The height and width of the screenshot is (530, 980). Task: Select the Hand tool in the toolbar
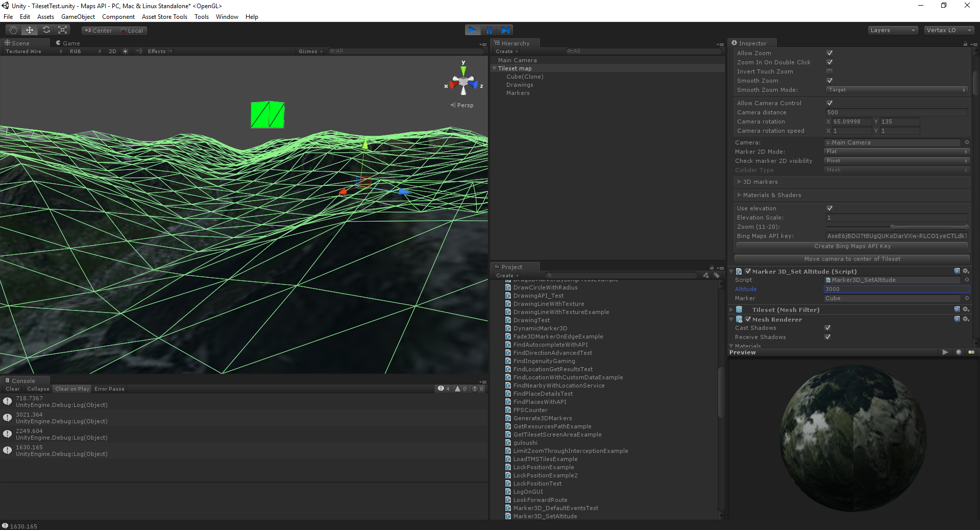(x=13, y=30)
